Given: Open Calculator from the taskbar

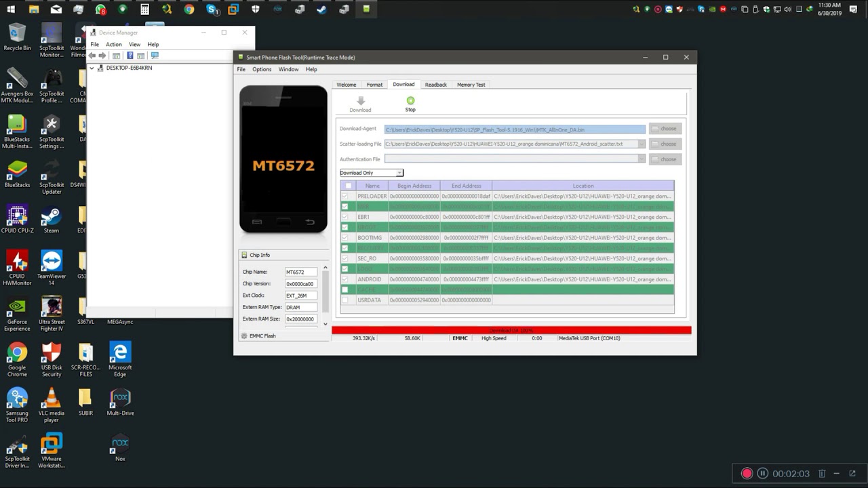Looking at the screenshot, I should (x=144, y=9).
